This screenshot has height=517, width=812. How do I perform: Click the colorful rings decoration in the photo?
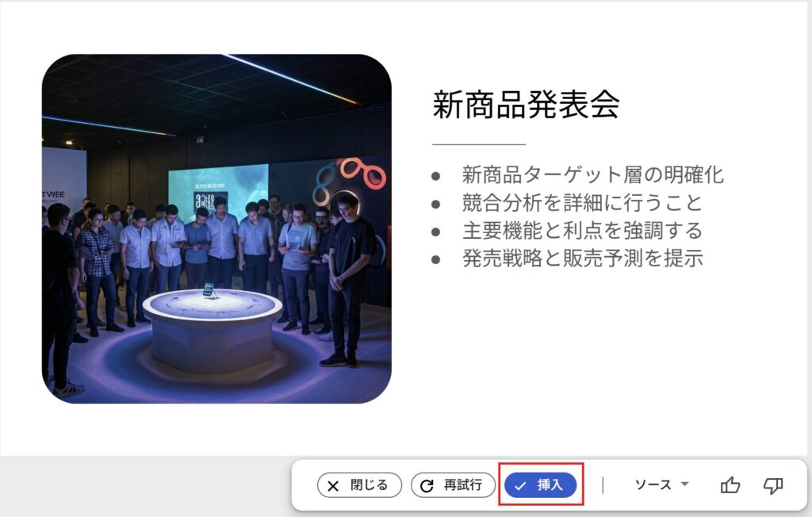(350, 182)
